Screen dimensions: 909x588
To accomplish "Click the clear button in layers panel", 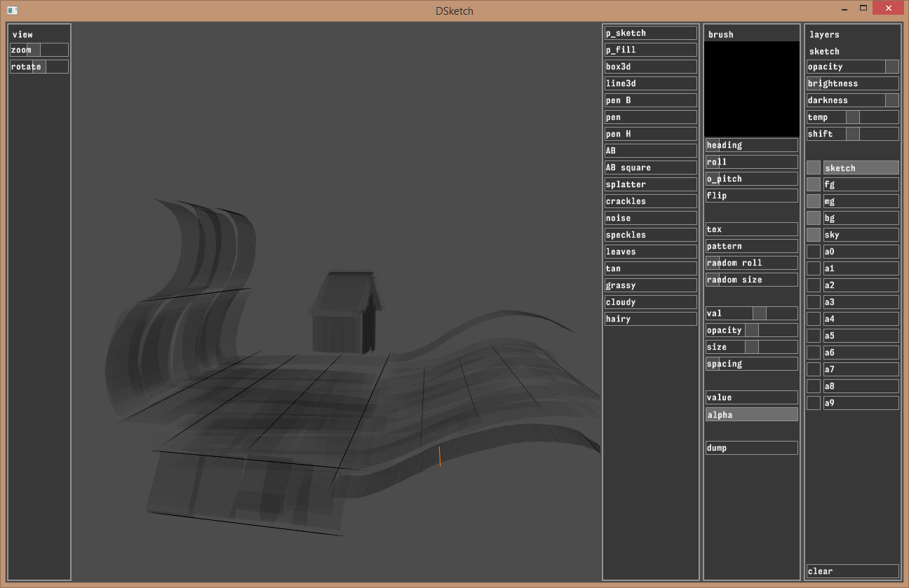I will point(852,571).
